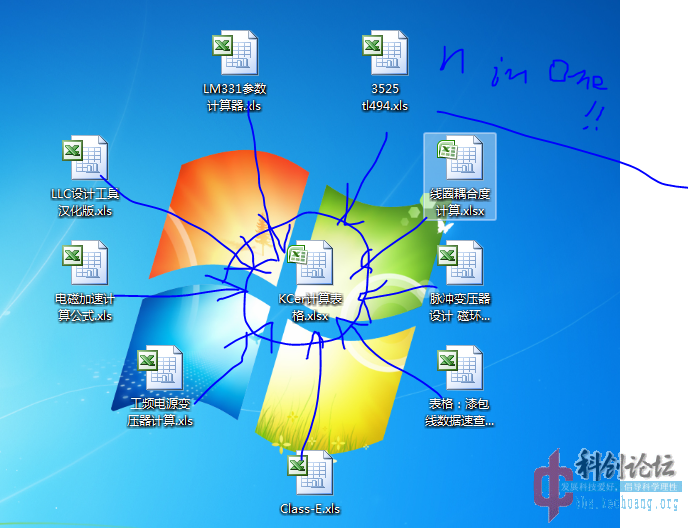Screen dimensions: 688x528
Task: Click the label text '工频电源变压器计算.xls'
Action: point(160,413)
